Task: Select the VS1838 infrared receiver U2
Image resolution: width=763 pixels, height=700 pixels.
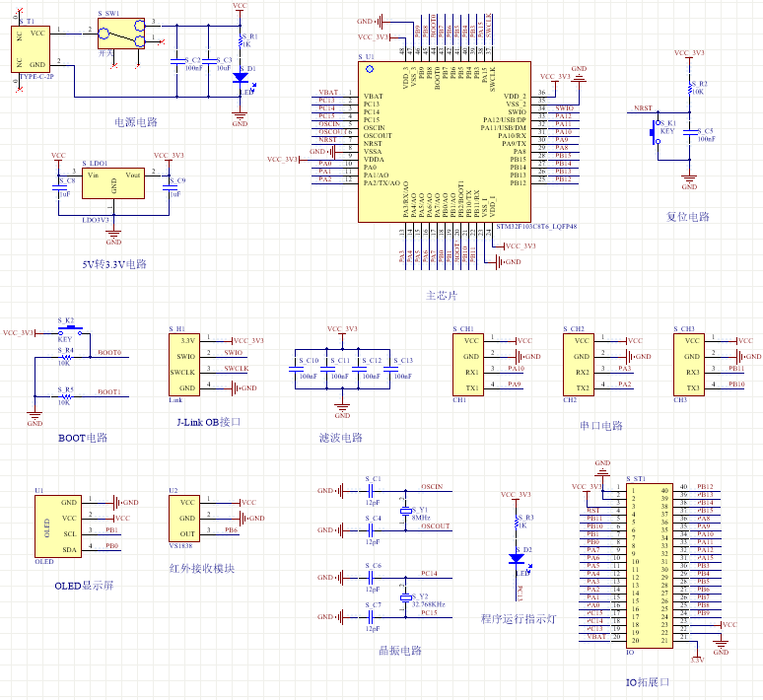Action: (184, 519)
